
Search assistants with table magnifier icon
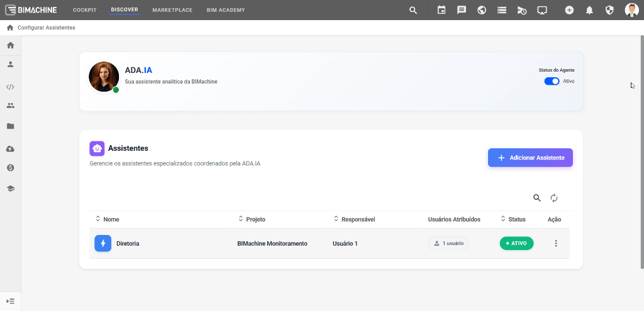point(537,198)
